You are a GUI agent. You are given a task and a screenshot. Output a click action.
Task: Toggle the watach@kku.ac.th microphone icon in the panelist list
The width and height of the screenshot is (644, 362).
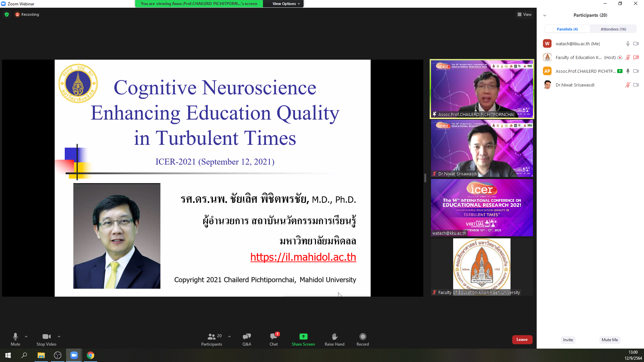point(628,44)
